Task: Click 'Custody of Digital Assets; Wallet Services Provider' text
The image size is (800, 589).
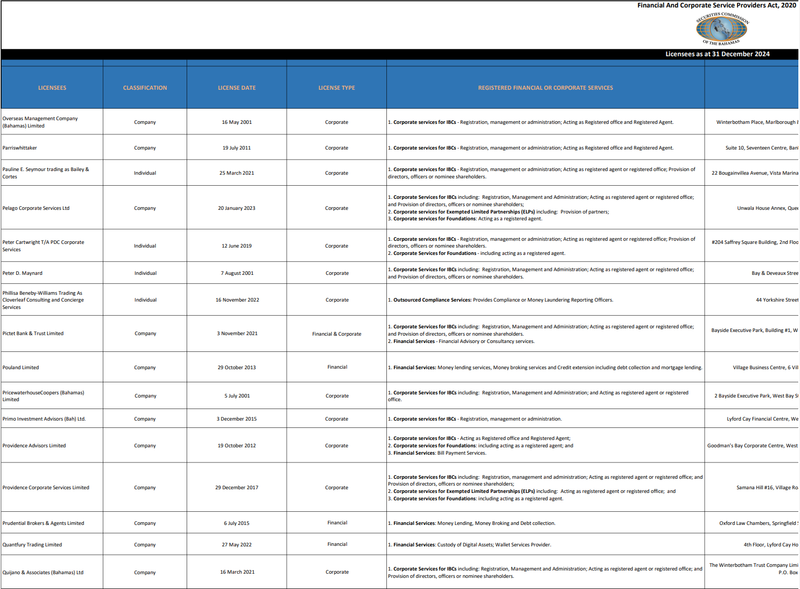Action: [x=494, y=545]
